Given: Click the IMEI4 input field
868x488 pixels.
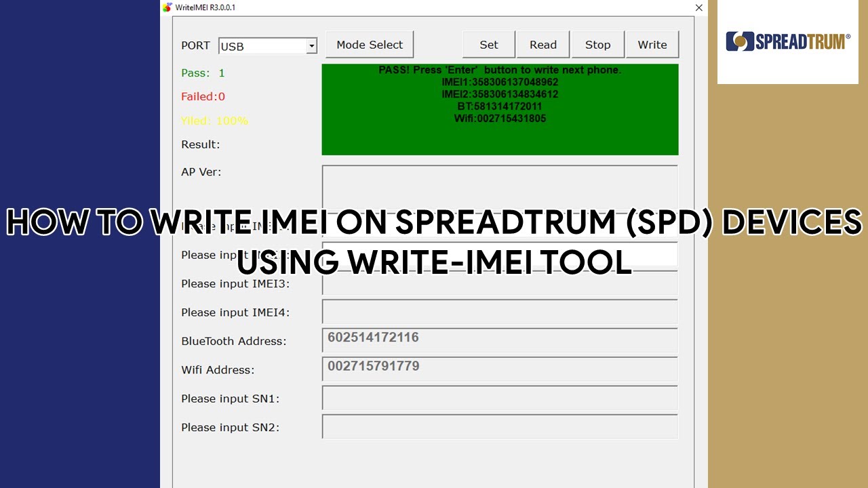Looking at the screenshot, I should point(500,312).
